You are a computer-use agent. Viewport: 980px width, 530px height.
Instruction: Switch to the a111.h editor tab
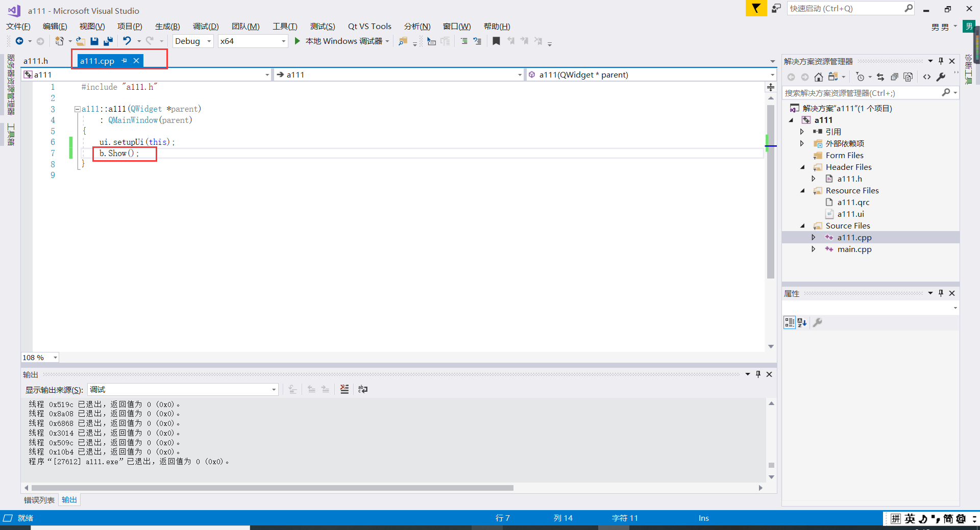click(x=36, y=61)
